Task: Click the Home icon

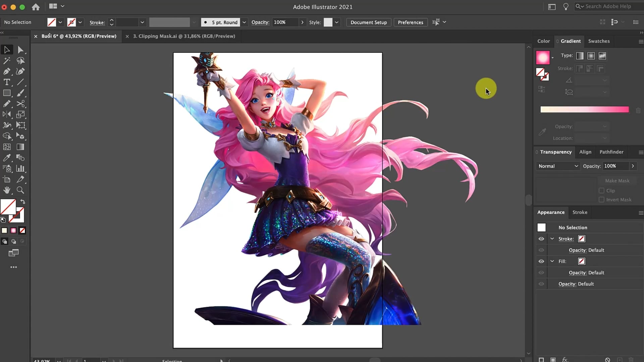Action: [36, 7]
